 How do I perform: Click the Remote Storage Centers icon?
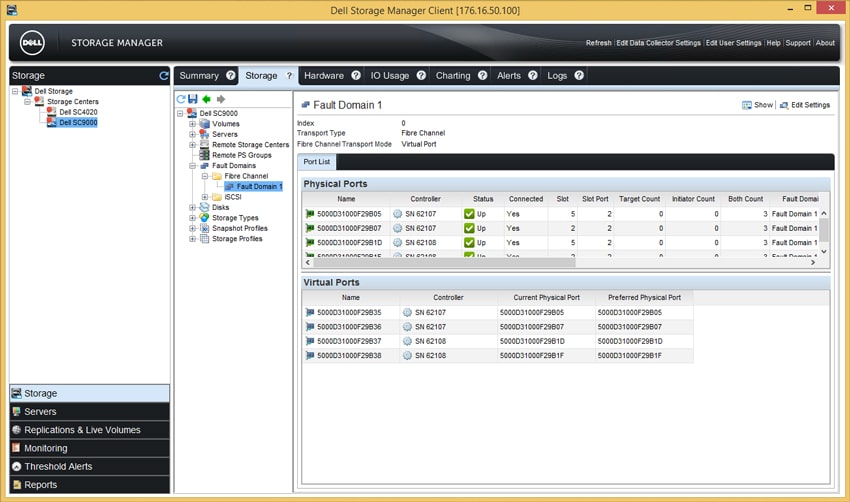(204, 145)
